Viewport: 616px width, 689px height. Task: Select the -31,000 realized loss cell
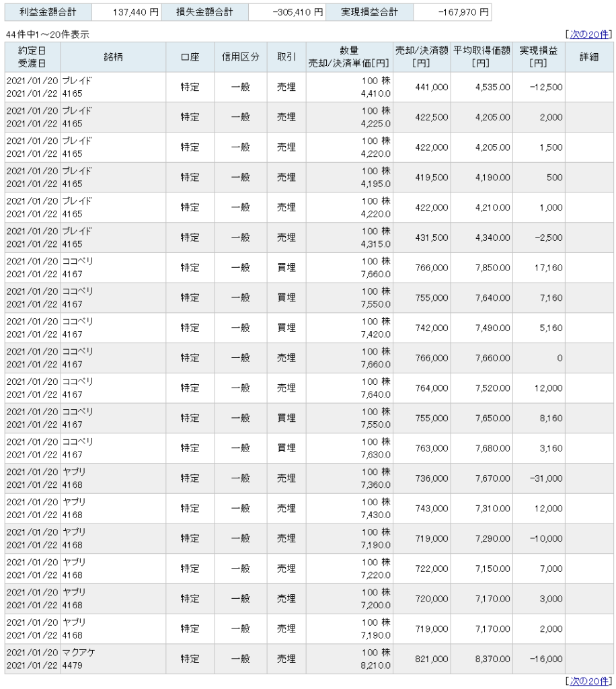coord(539,478)
